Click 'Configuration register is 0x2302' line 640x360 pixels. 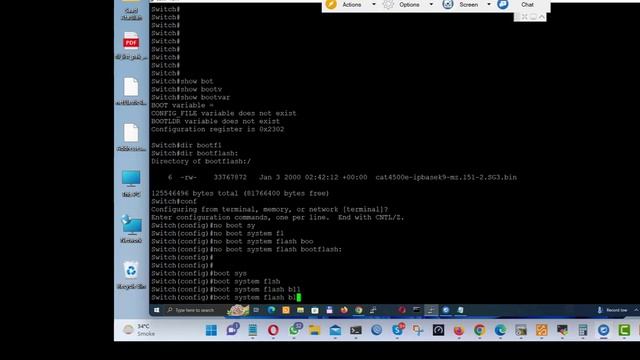click(x=218, y=129)
